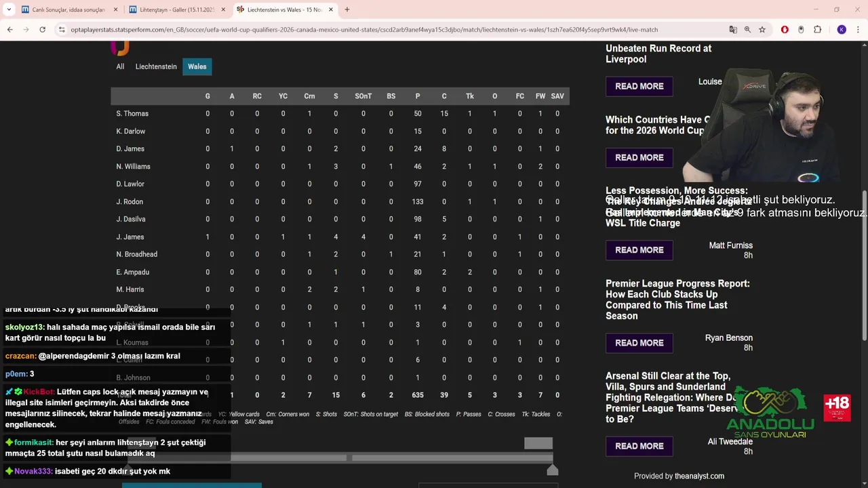
Task: Reload the current page
Action: point(42,30)
